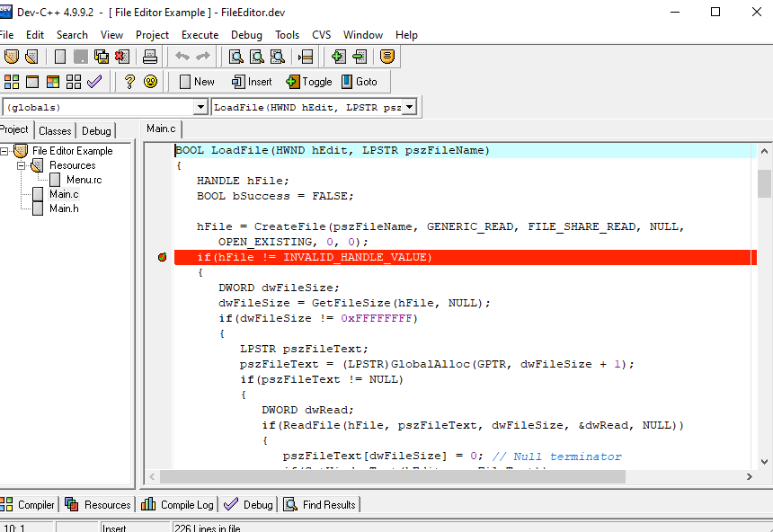
Task: Open the Project menu
Action: [152, 35]
